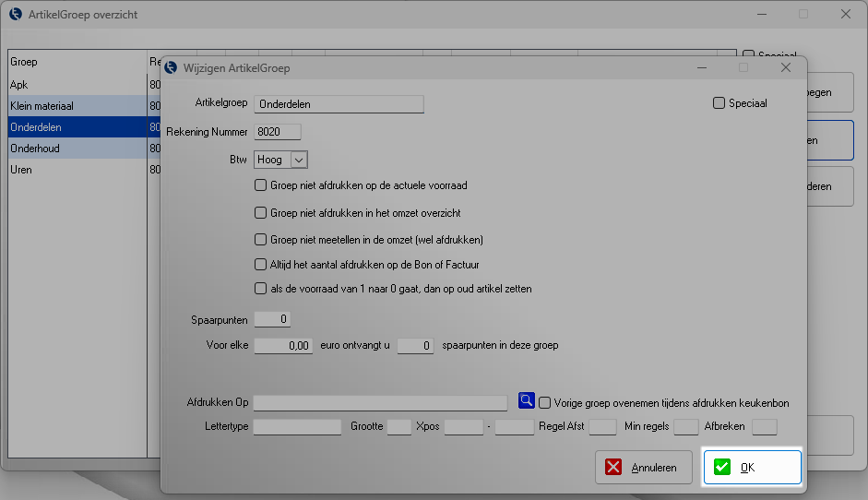Enable the Speciaal checkbox in the dialog
The height and width of the screenshot is (500, 868).
tap(719, 103)
